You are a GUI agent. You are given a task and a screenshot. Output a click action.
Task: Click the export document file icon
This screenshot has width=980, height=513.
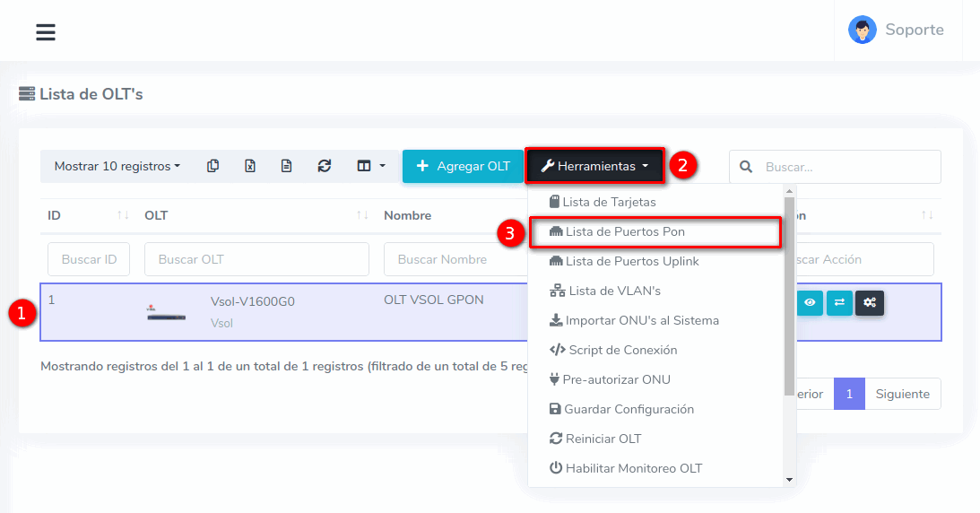[x=287, y=166]
